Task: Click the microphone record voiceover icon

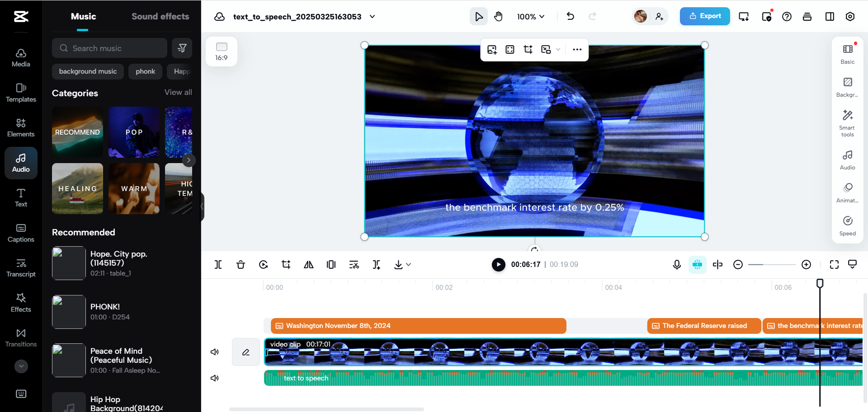Action: tap(676, 264)
